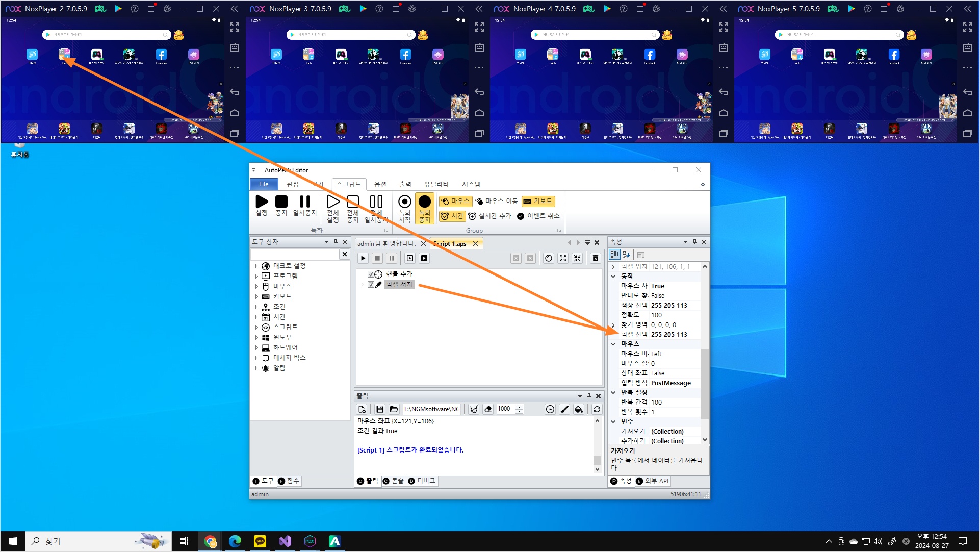Toggle the 픽셀 서치 checkbox
This screenshot has width=980, height=552.
(371, 285)
